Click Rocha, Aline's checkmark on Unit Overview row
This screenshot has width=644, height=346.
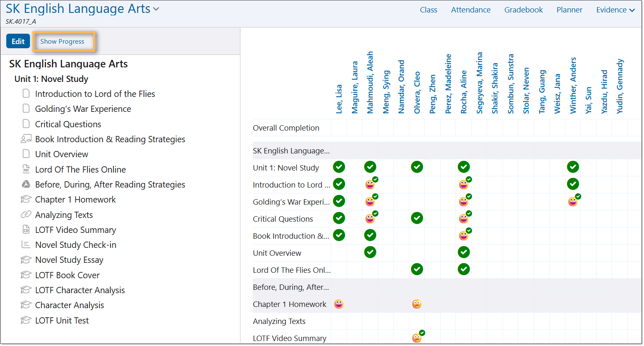464,252
